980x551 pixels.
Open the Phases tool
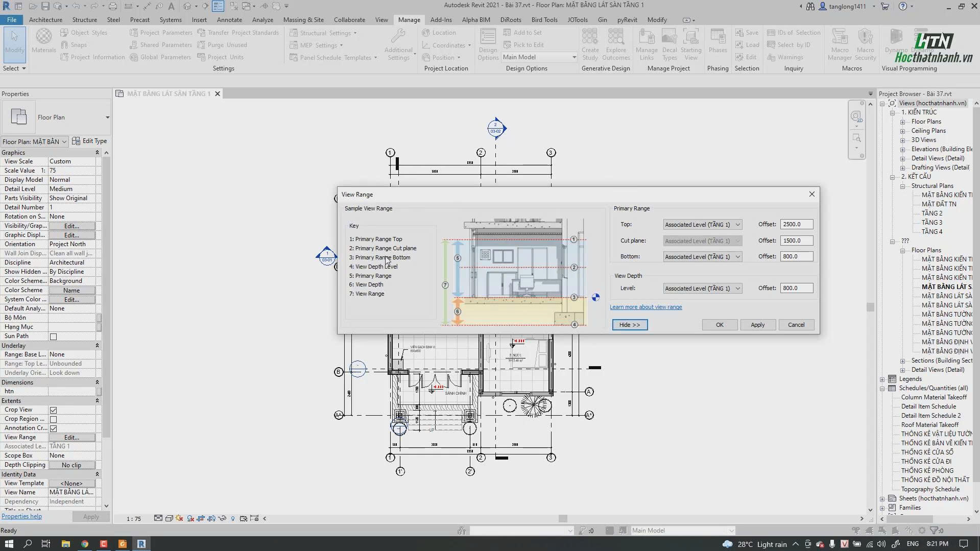pyautogui.click(x=718, y=41)
